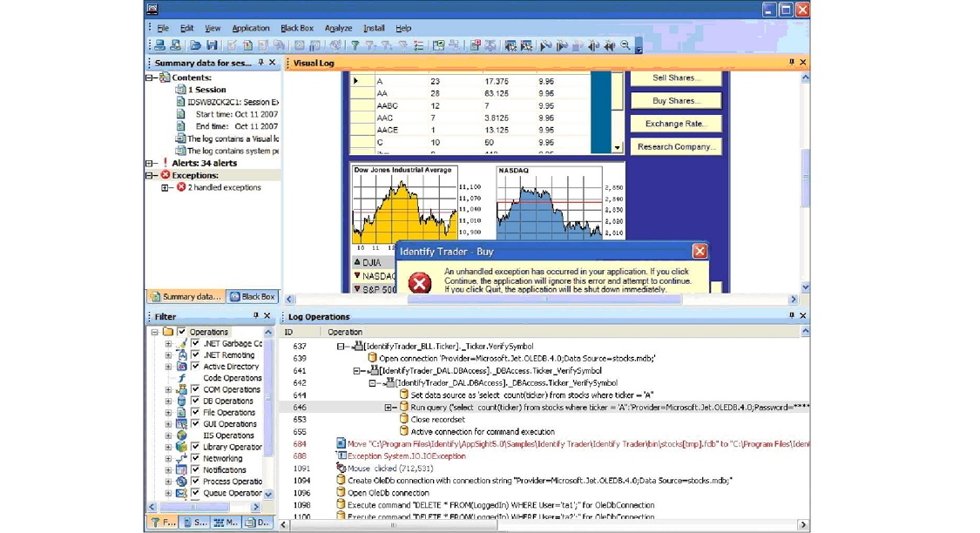Switch to the Summary data tab
Image resolution: width=980 pixels, height=533 pixels.
click(x=186, y=296)
